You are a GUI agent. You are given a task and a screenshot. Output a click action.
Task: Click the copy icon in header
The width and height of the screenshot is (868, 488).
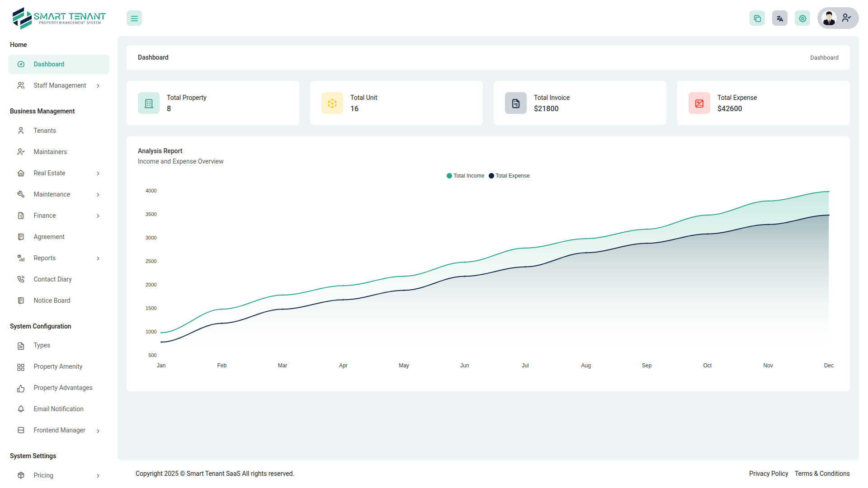coord(757,19)
